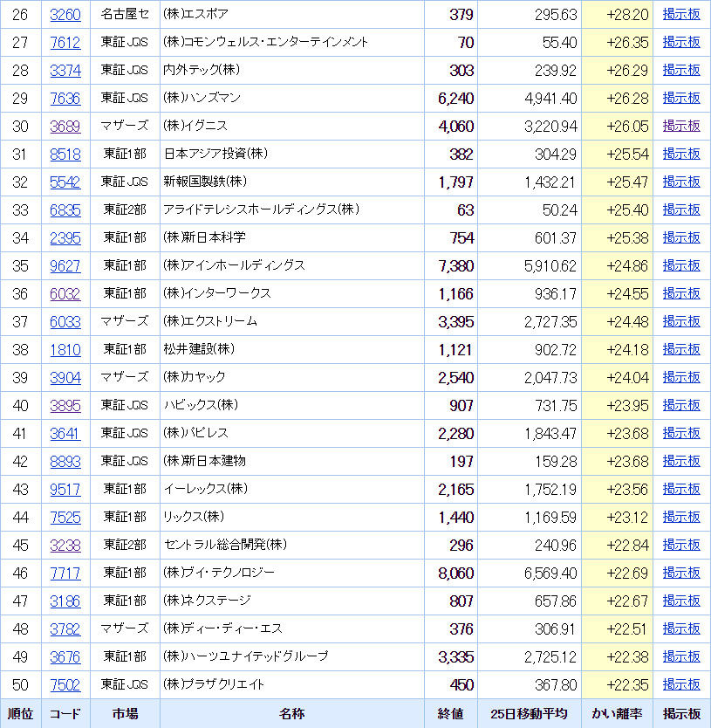Open 掲示板 link for ネクステージ row

pyautogui.click(x=681, y=601)
